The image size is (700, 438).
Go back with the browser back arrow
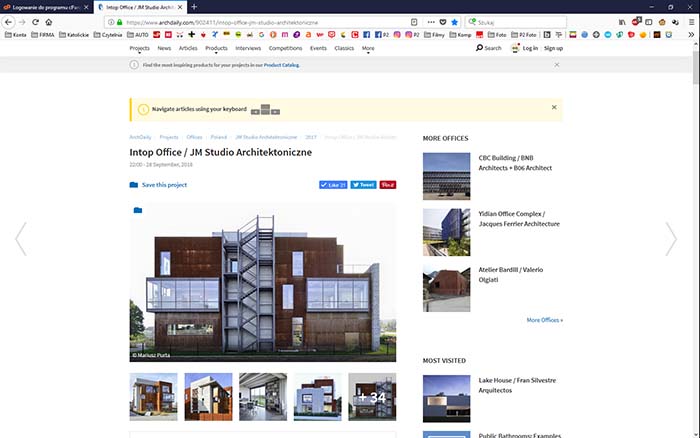point(8,22)
